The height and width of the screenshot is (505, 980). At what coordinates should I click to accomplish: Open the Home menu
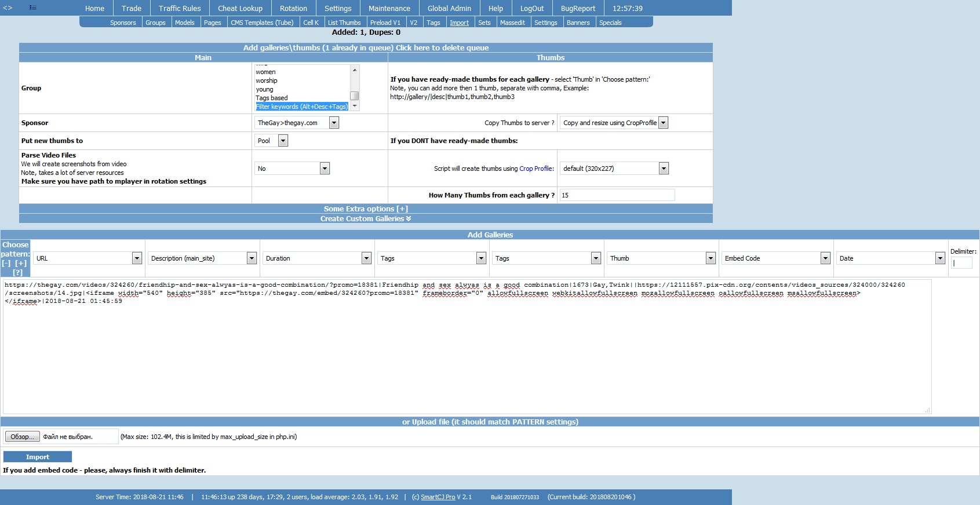(94, 8)
